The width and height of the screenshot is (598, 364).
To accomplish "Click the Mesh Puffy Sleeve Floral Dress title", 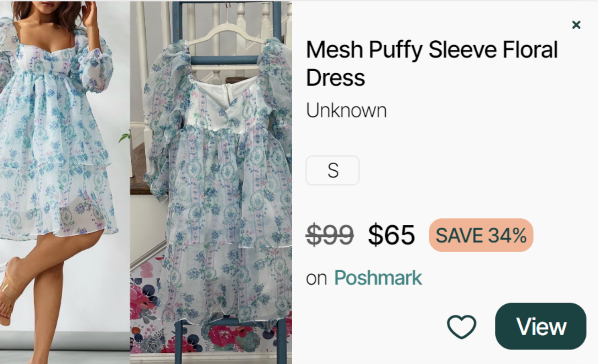I will click(431, 63).
